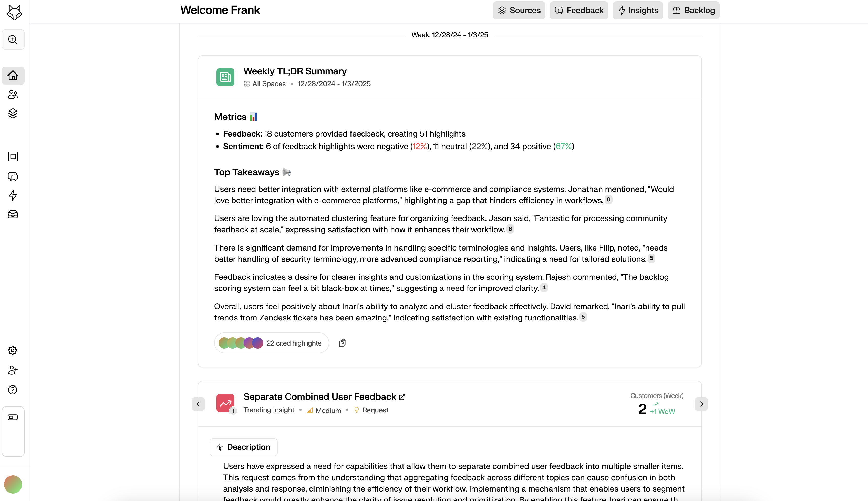Navigate to the next insight with right chevron
Screen dimensions: 868x501
click(x=701, y=404)
